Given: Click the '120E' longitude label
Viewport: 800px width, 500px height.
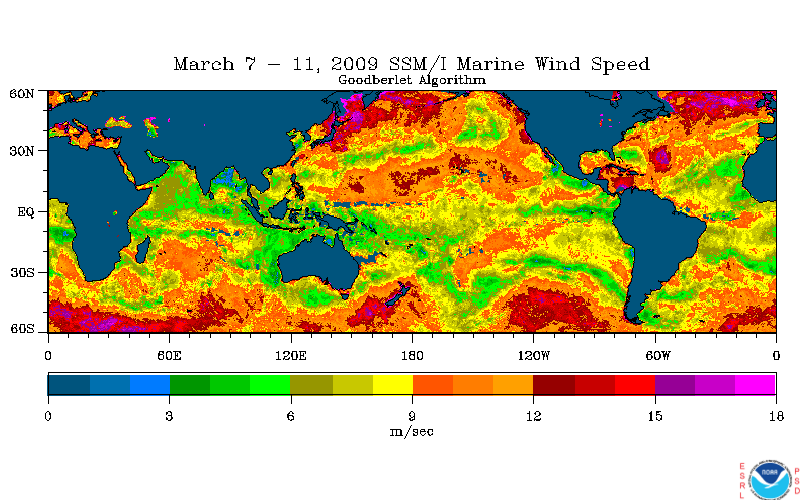Looking at the screenshot, I should (290, 356).
